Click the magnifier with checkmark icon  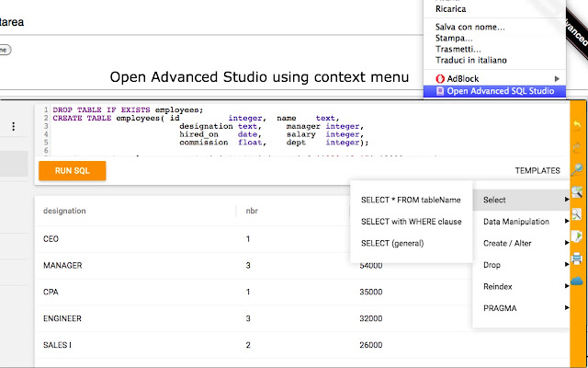[x=577, y=214]
